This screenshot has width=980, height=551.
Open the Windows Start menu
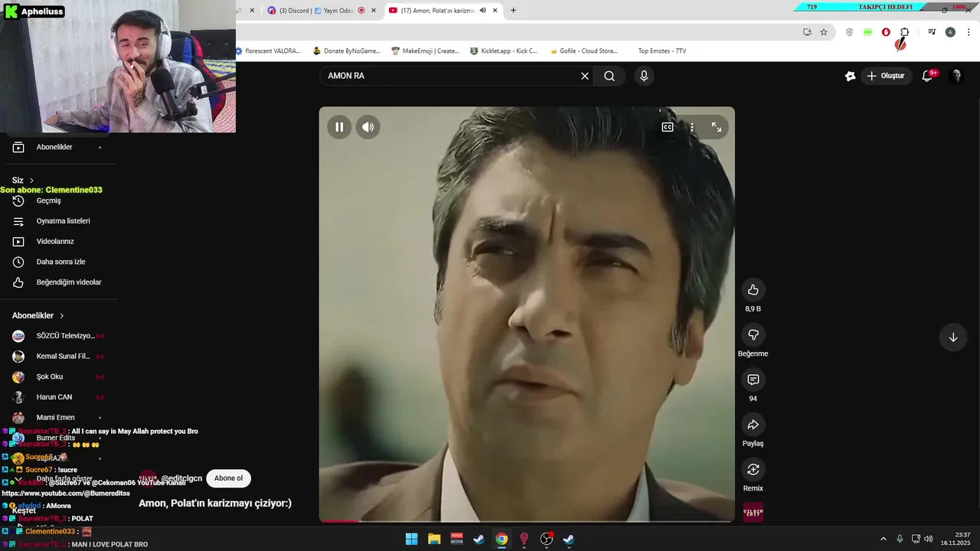[x=411, y=539]
